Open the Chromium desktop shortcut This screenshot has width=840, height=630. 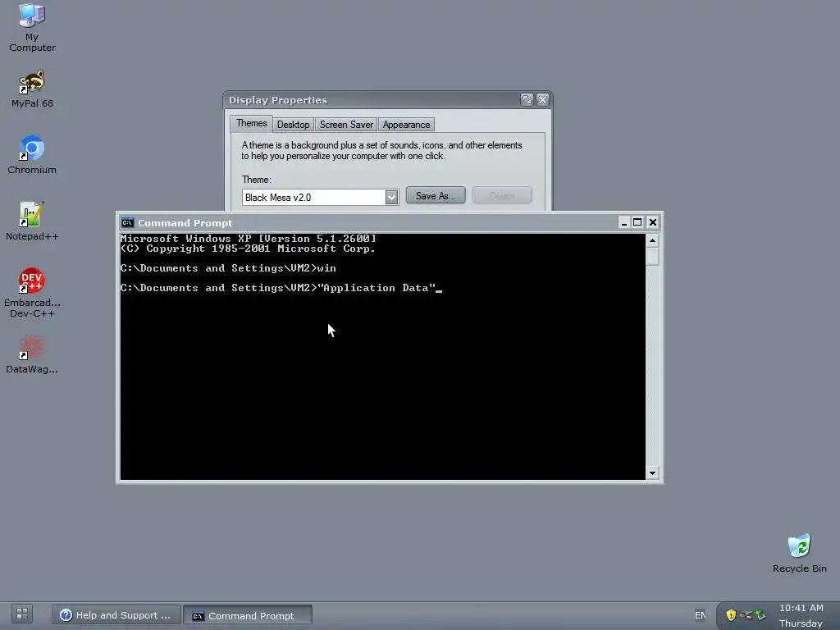(32, 155)
